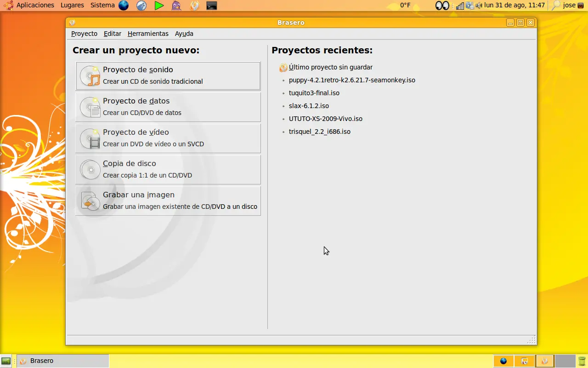This screenshot has height=368, width=588.
Task: Open the Editar menu
Action: point(113,34)
